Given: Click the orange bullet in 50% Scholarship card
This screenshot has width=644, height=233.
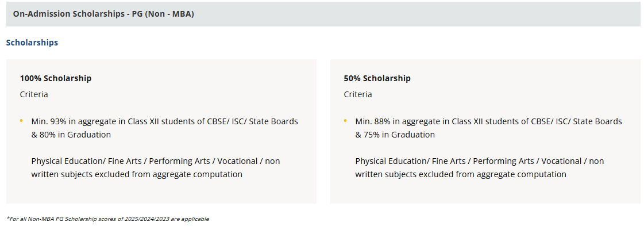Looking at the screenshot, I should 345,121.
